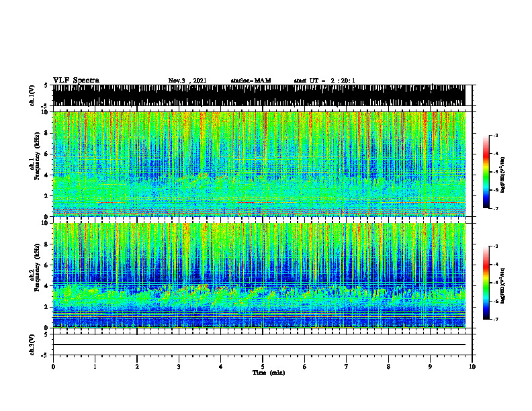The width and height of the screenshot is (532, 411).
Task: Click time-axis tick label '7'
Action: 347,367
